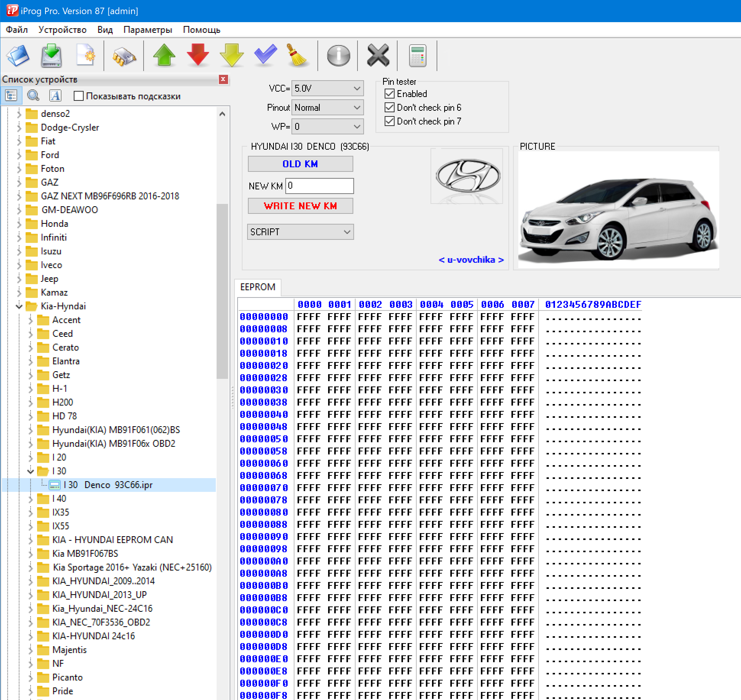Click the device list scrollbar thumb
The image size is (741, 700).
[x=222, y=291]
